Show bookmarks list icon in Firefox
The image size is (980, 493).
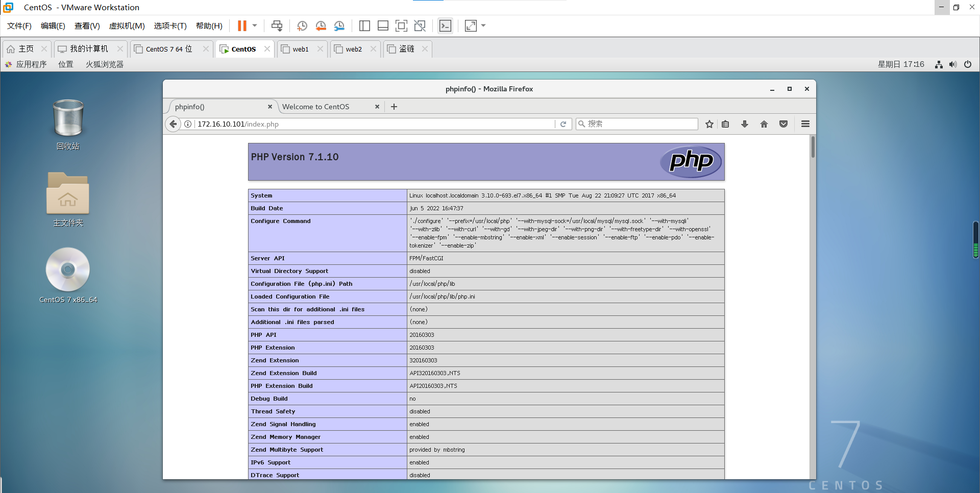(x=725, y=124)
